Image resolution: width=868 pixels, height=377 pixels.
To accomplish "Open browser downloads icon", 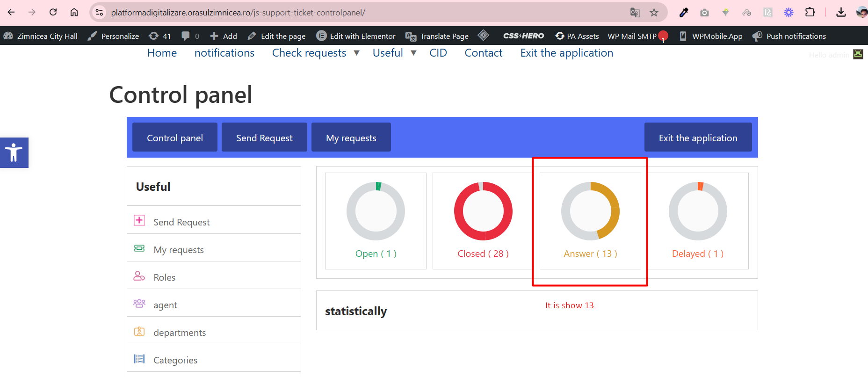I will pos(841,13).
